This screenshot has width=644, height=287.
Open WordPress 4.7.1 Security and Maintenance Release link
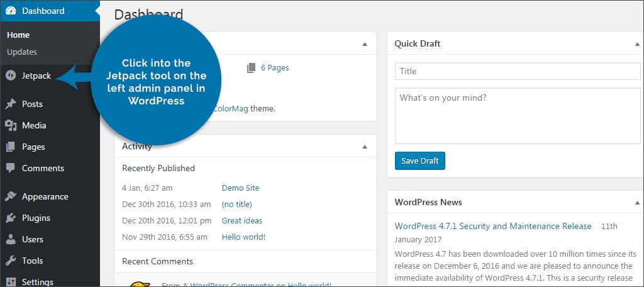point(493,226)
